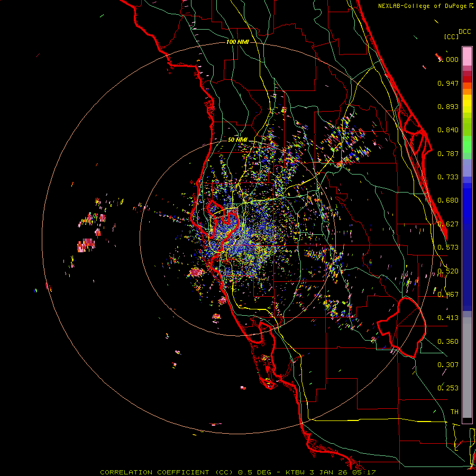Click the 0.307 scale value
476x476 pixels.
(x=448, y=365)
